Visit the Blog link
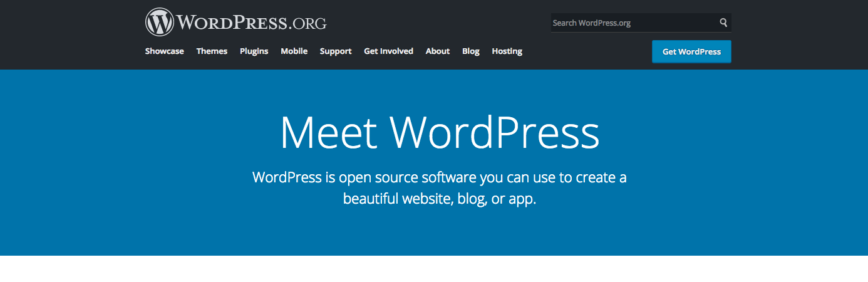 point(471,51)
